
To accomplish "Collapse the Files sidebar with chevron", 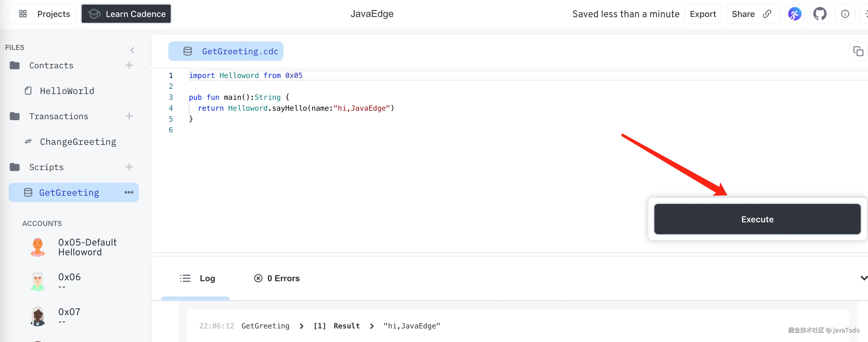I will pos(132,50).
